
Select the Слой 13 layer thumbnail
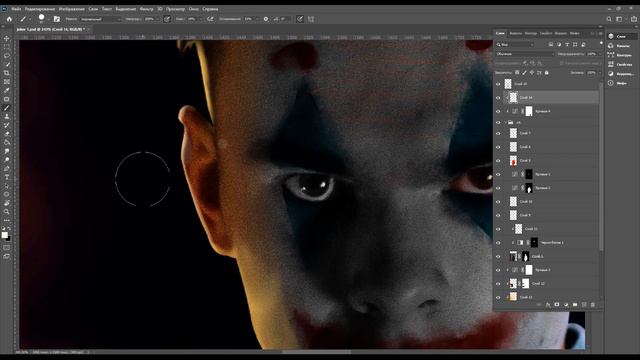click(513, 297)
